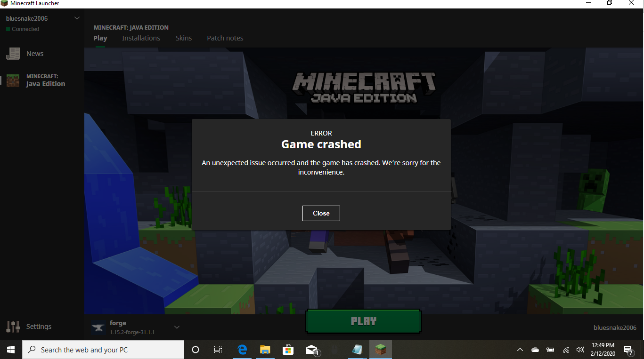Switch to the Patch notes tab

(x=225, y=38)
